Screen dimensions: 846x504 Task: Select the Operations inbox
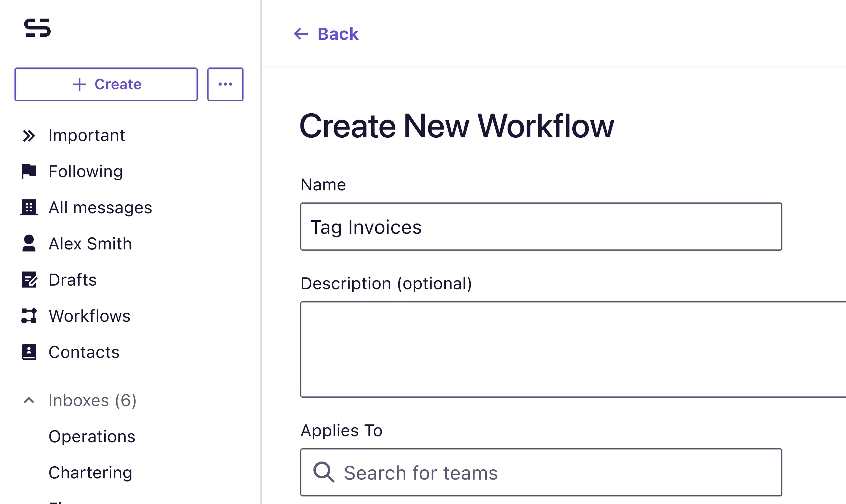pyautogui.click(x=92, y=437)
